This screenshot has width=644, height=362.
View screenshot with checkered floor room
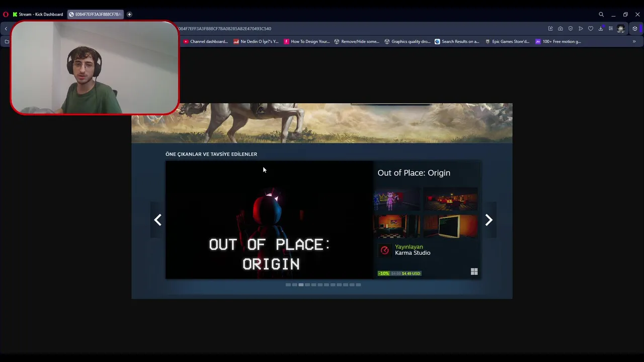tap(397, 227)
